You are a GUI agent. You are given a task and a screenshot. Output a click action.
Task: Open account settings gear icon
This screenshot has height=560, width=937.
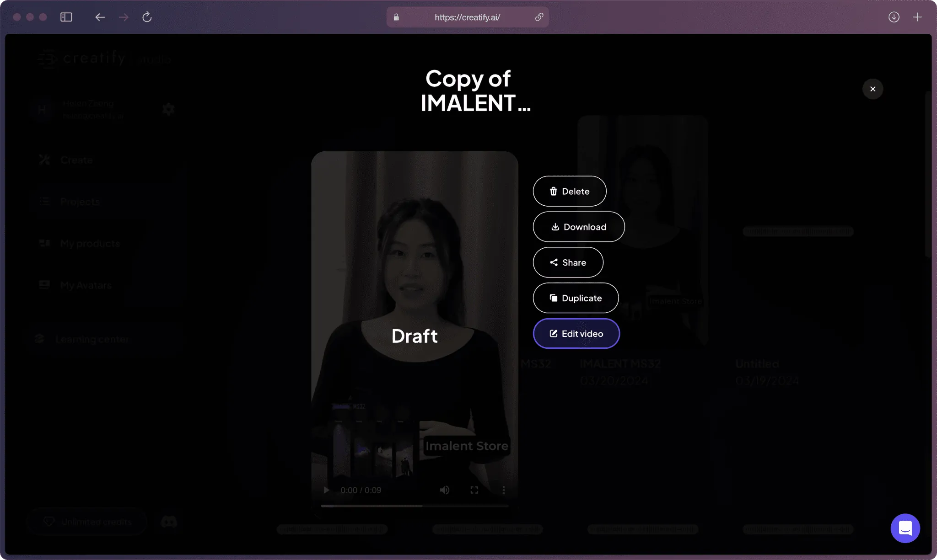[x=168, y=109]
